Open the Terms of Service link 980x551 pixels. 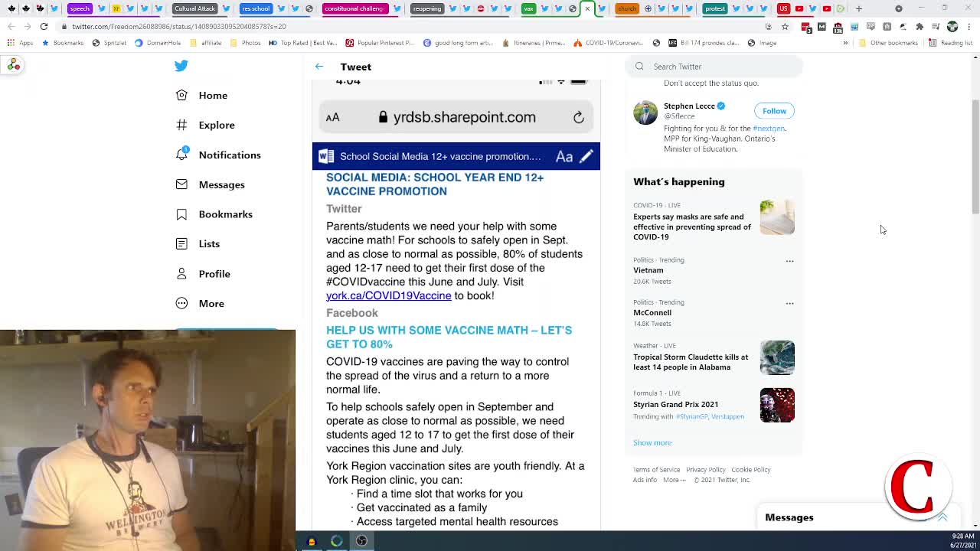pos(656,470)
